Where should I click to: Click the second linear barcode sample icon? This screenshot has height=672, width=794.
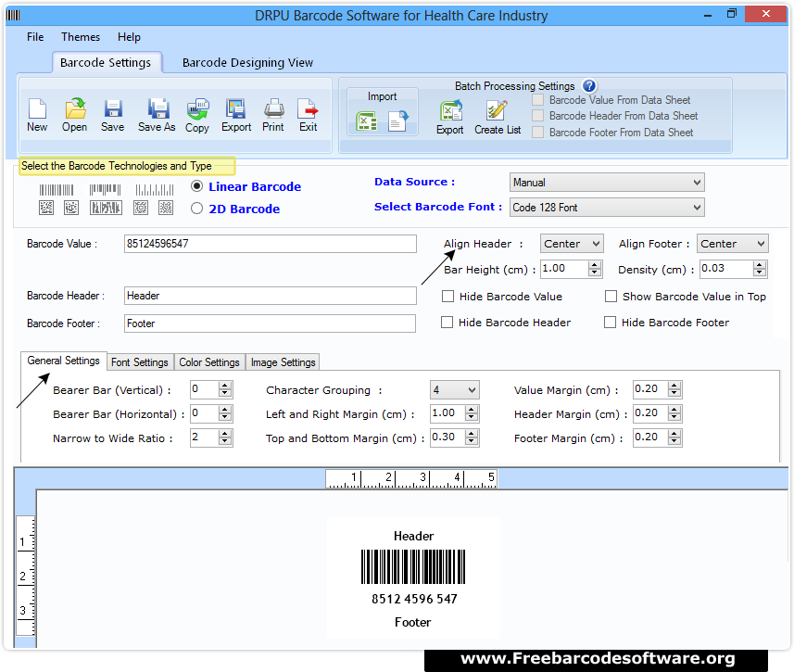coord(106,190)
